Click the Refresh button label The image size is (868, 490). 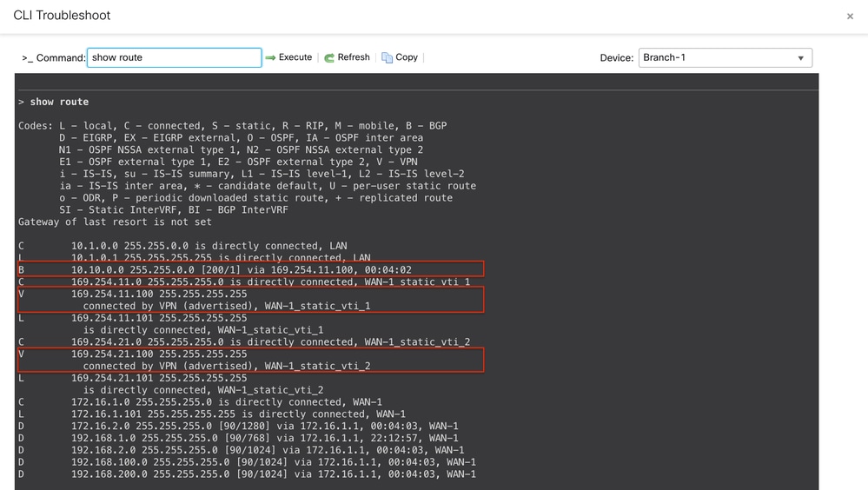click(x=353, y=57)
